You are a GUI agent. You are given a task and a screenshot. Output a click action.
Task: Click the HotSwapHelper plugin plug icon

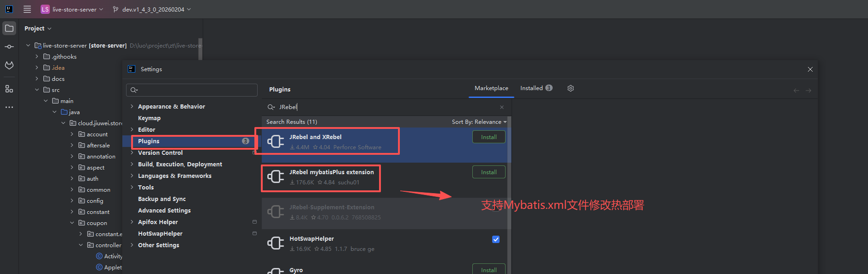point(276,243)
